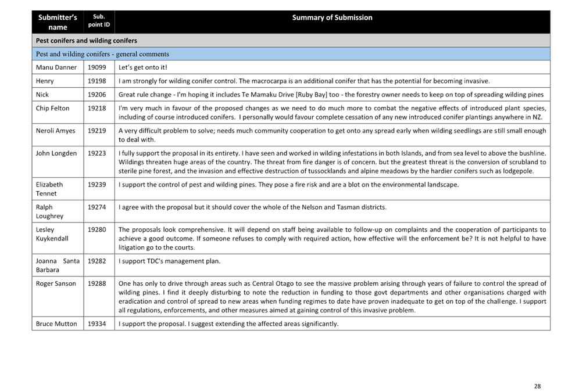The width and height of the screenshot is (572, 392).
Task: Select the summary mentioning macrocarpa becoming invasive
Action: tap(304, 81)
